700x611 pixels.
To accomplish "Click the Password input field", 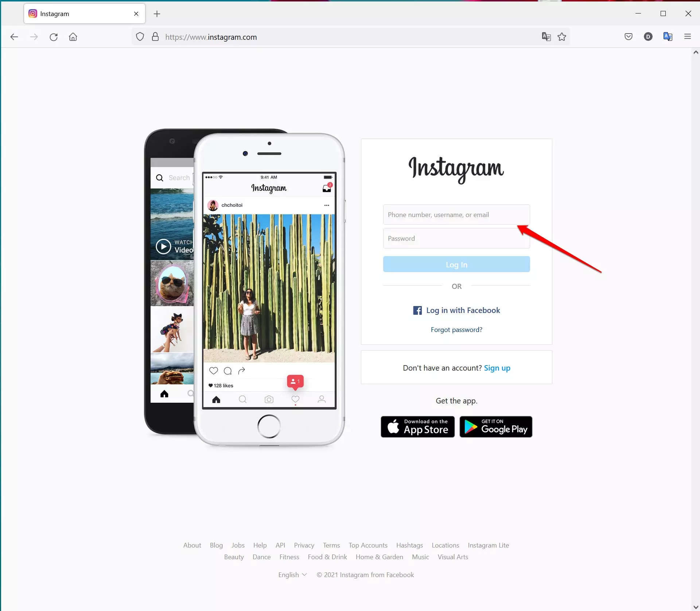I will pos(456,238).
